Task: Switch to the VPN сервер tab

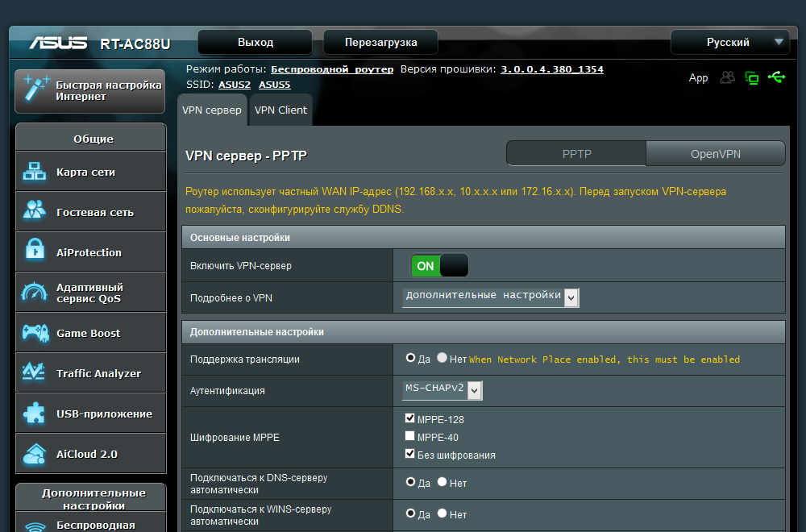Action: tap(212, 110)
